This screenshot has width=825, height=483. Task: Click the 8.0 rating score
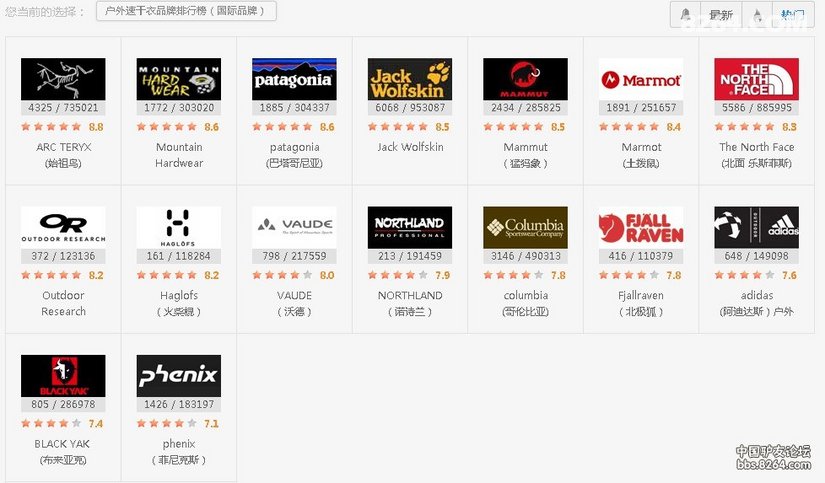coord(327,275)
